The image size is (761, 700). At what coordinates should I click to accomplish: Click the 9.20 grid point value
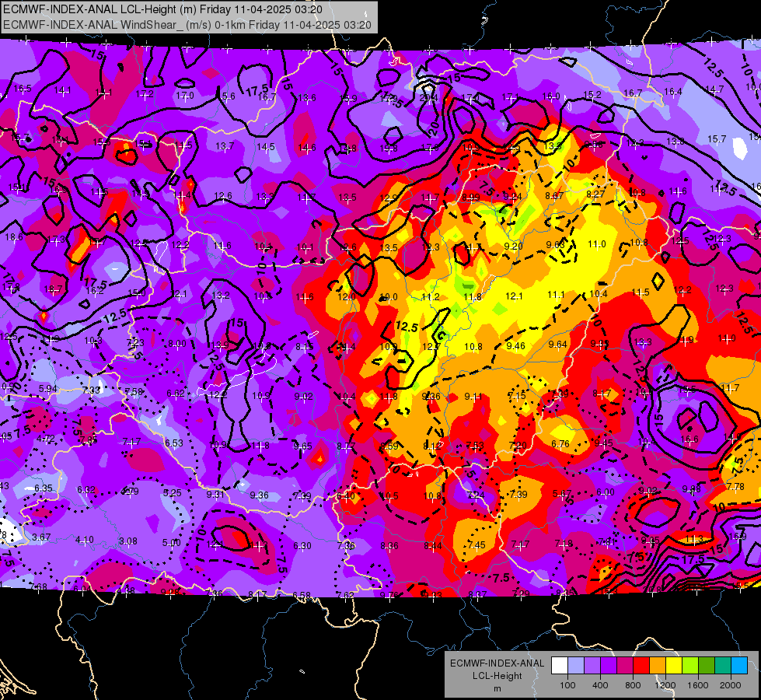(x=514, y=246)
